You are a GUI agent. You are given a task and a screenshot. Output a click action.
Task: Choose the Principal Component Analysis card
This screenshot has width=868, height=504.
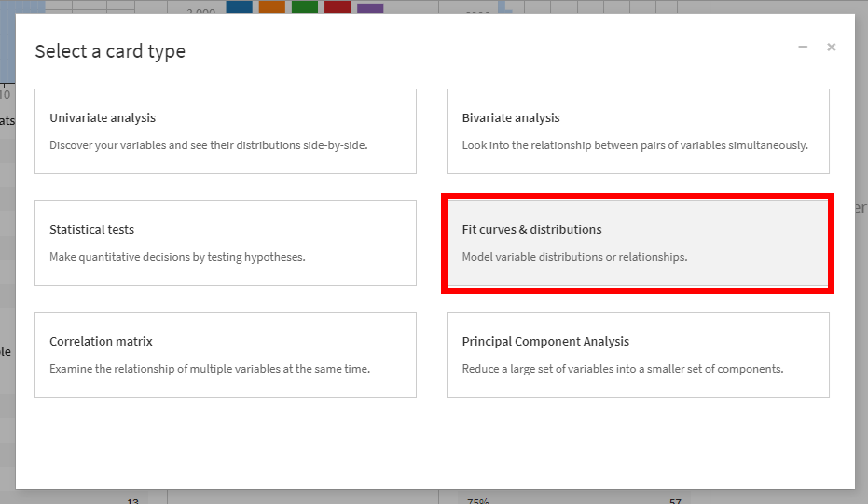tap(638, 355)
